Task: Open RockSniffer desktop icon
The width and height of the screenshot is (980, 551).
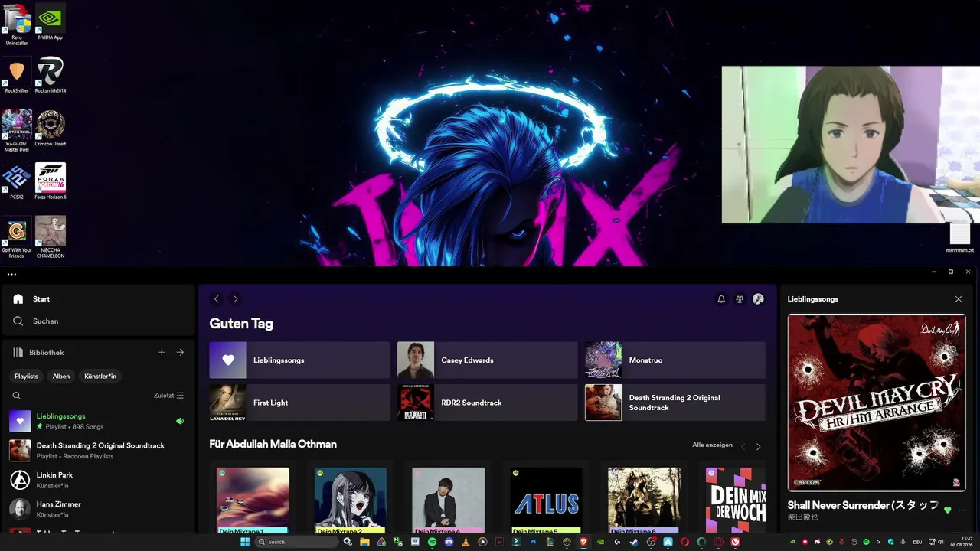Action: point(17,76)
